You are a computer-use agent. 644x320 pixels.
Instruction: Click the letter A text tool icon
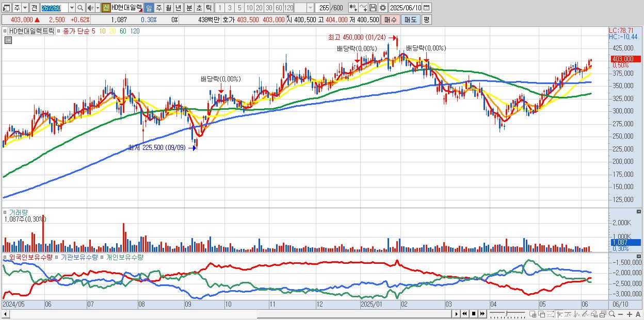638,314
